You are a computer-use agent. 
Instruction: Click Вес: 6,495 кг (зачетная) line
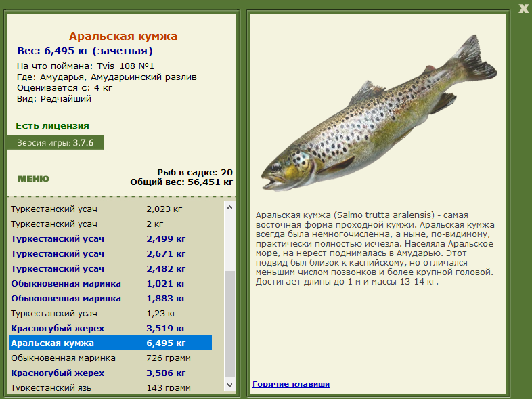tap(85, 51)
